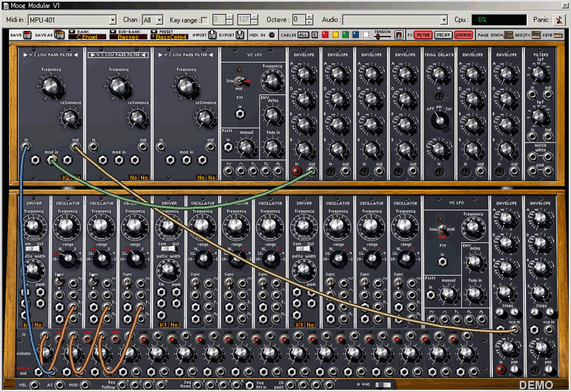Select the blue cable color swatch
The width and height of the screenshot is (571, 392).
coord(356,35)
